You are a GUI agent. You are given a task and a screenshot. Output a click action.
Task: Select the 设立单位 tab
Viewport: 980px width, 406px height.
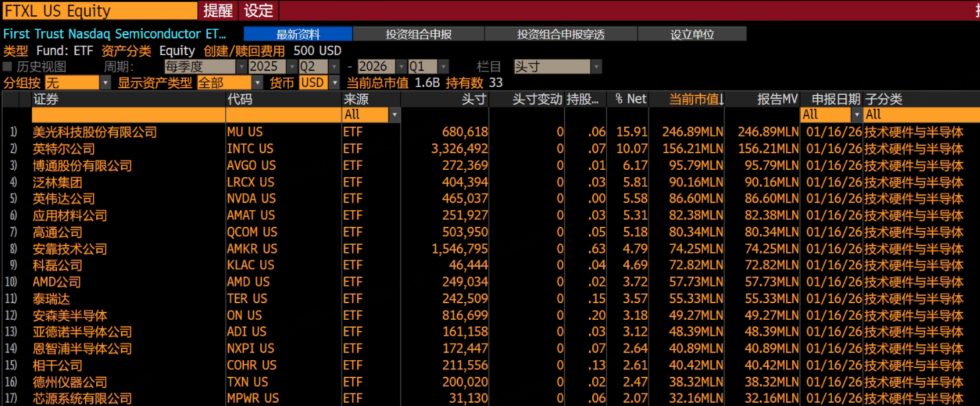(692, 34)
